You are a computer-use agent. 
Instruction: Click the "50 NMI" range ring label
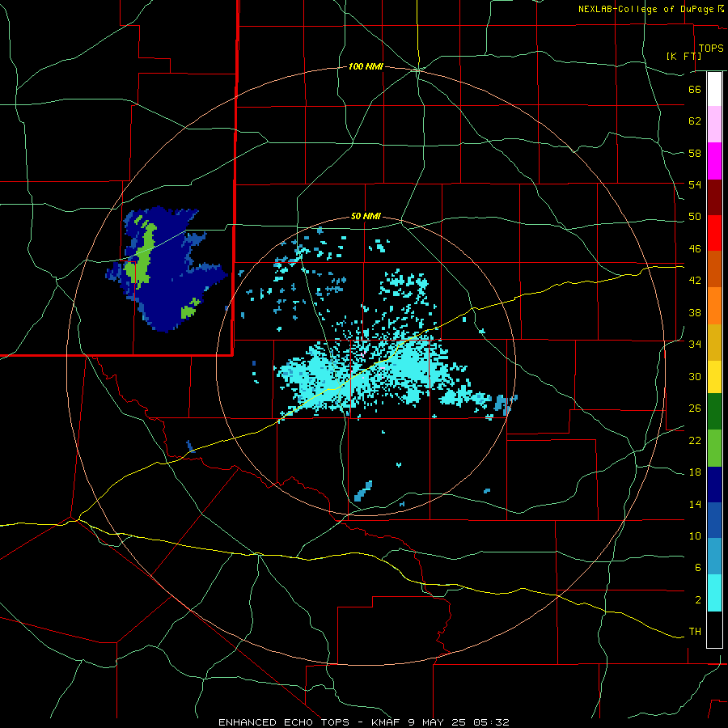tap(366, 216)
